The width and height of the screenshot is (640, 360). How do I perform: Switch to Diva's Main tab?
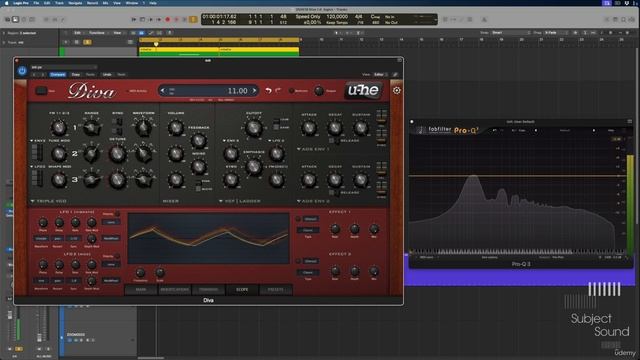point(141,290)
